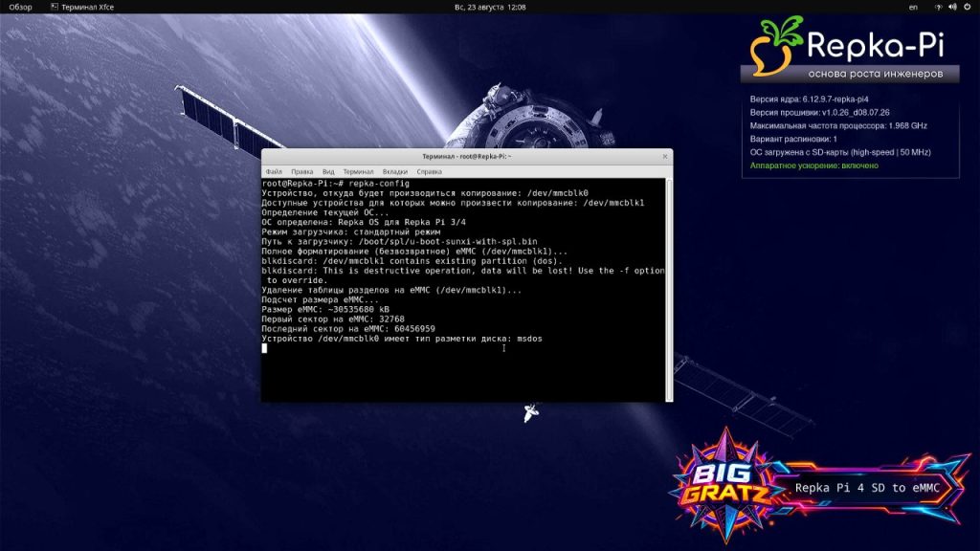Viewport: 980px width, 551px height.
Task: Click the line 'Определение текущей ОС...'
Action: point(325,212)
